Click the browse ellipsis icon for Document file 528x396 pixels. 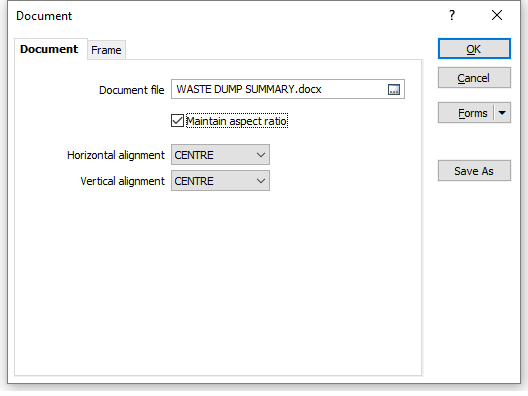(x=394, y=90)
